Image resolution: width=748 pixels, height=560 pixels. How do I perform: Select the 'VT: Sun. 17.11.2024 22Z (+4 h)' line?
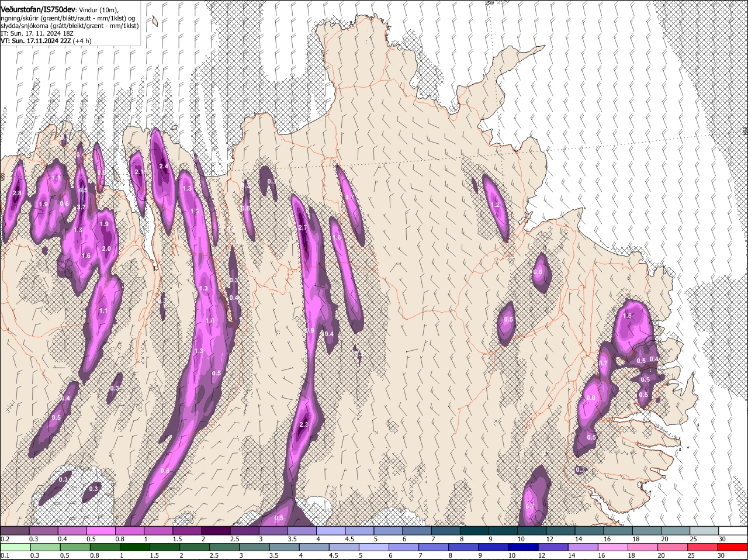point(46,41)
